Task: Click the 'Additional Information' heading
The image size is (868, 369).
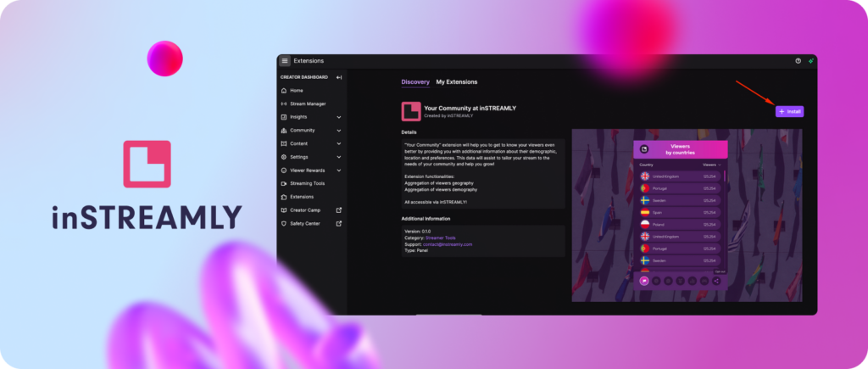Action: pyautogui.click(x=426, y=219)
